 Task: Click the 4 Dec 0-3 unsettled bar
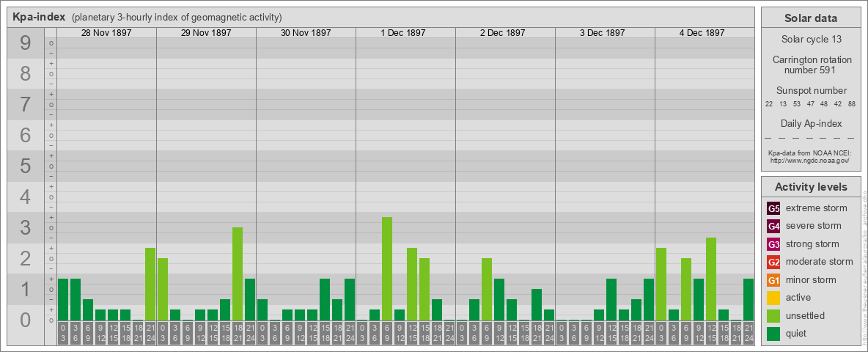661,285
